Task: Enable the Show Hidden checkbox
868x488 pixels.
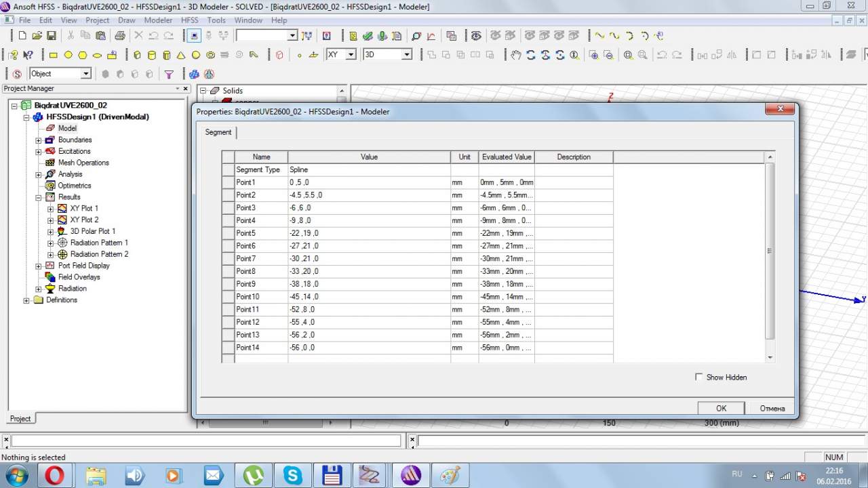Action: 699,377
